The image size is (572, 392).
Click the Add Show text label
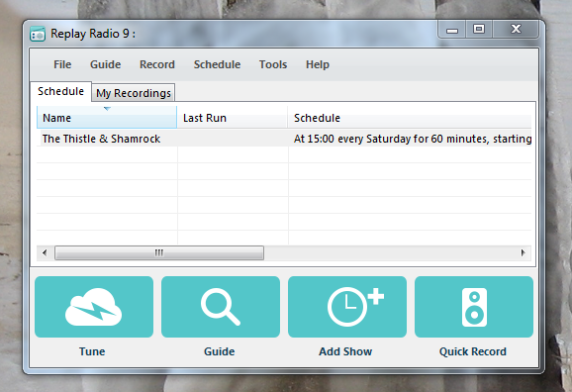click(x=345, y=351)
